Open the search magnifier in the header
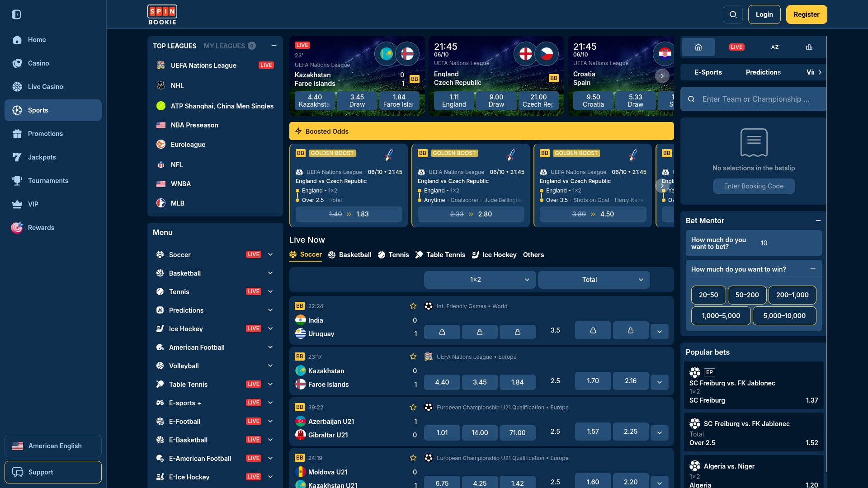Image resolution: width=868 pixels, height=488 pixels. click(x=733, y=14)
